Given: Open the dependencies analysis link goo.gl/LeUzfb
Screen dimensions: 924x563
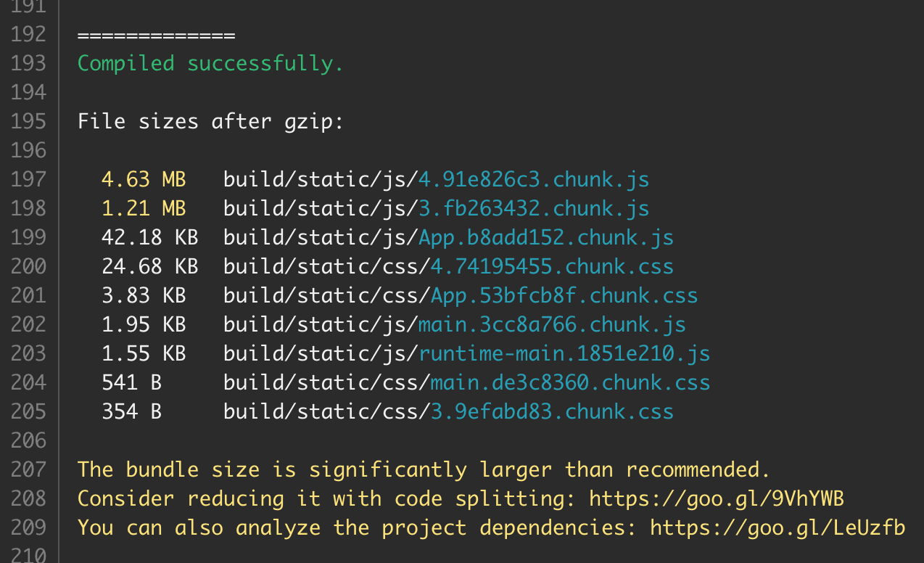Looking at the screenshot, I should (777, 527).
